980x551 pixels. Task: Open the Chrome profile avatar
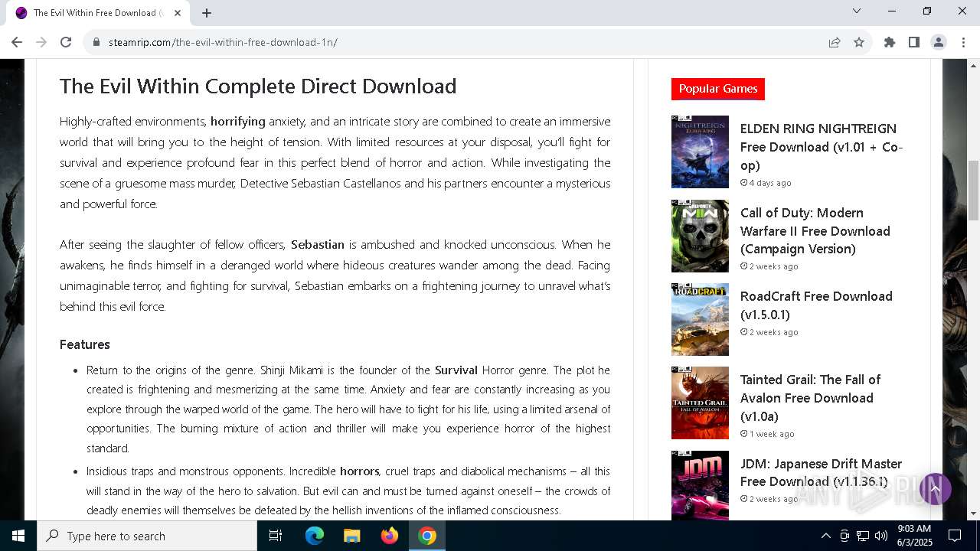[x=939, y=42]
